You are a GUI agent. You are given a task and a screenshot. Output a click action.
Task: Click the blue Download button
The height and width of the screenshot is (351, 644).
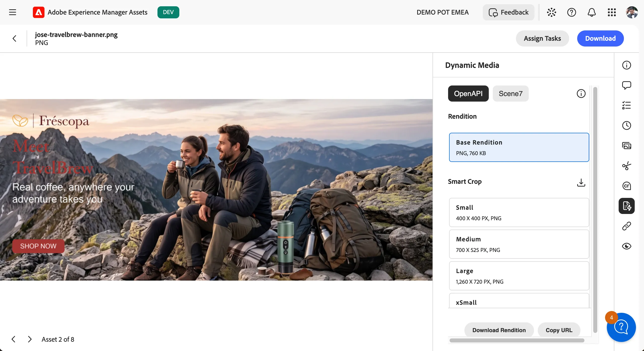point(600,38)
